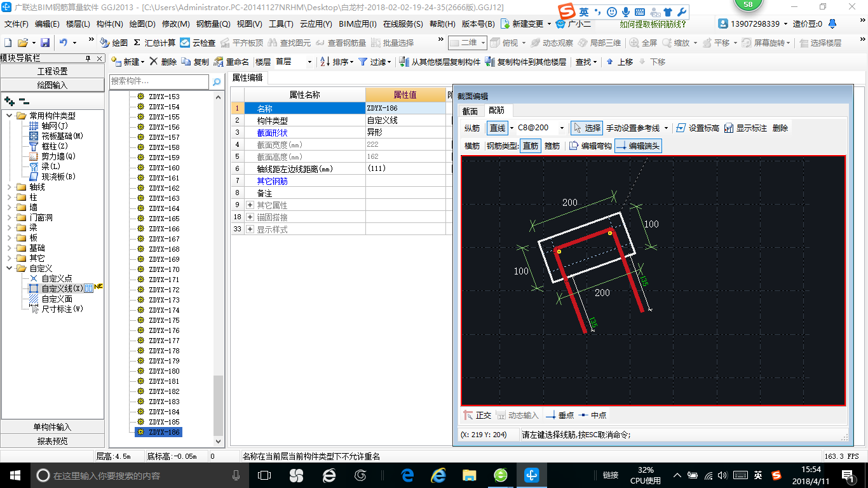The height and width of the screenshot is (488, 868).
Task: Click 设置标高 in section editor
Action: (x=697, y=128)
